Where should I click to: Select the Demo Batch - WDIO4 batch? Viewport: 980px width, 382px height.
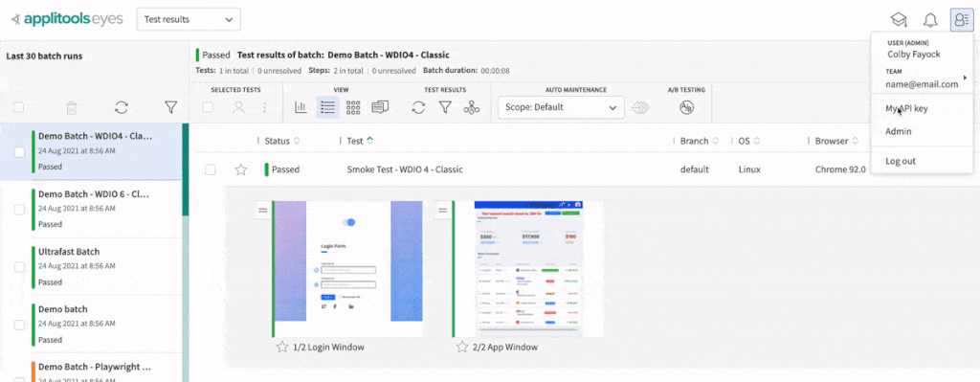coord(91,152)
